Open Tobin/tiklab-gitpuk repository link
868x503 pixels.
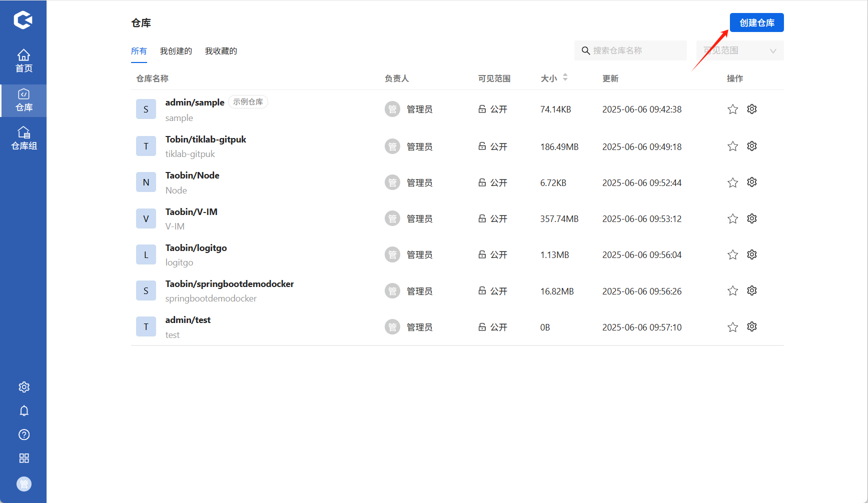click(206, 139)
